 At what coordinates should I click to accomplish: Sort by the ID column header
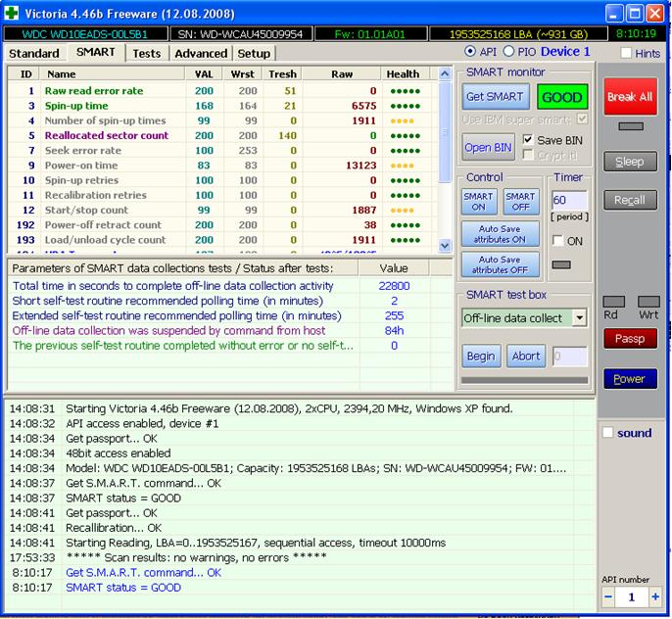click(25, 73)
